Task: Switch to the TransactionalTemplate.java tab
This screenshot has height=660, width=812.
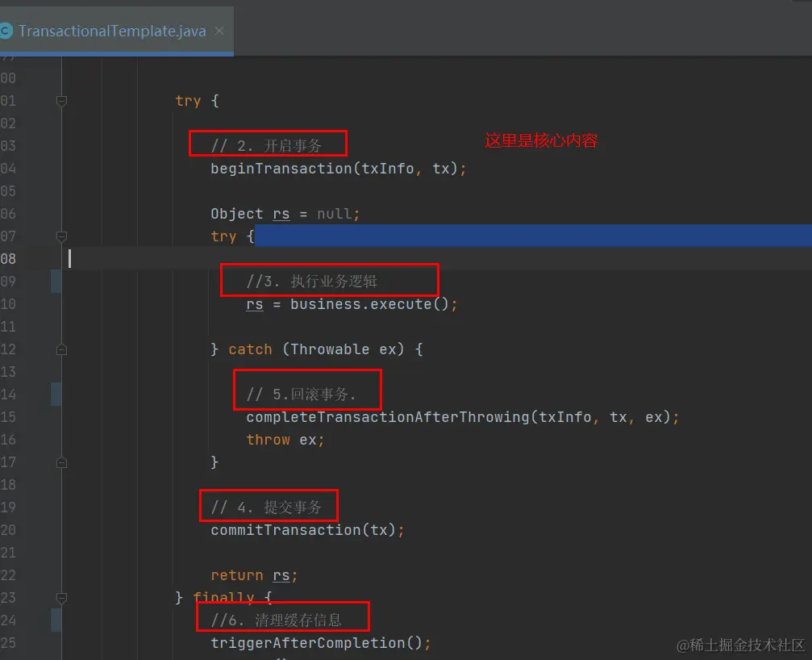Action: [112, 31]
